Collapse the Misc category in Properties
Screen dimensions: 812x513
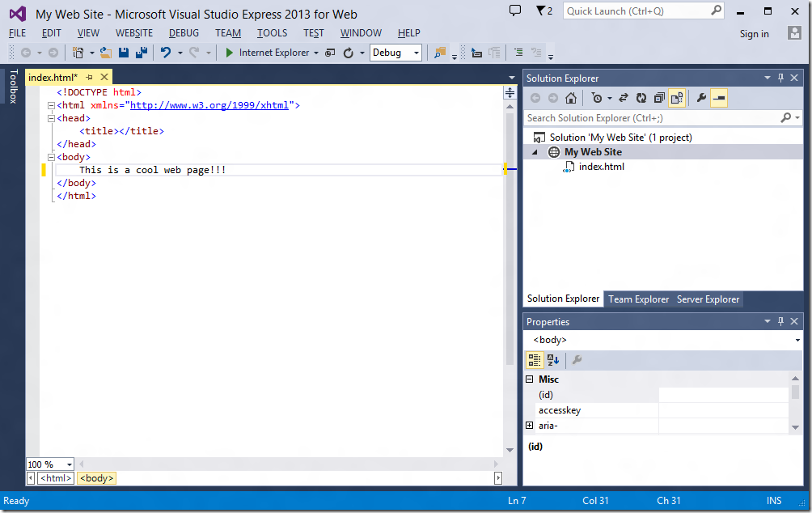pos(529,379)
